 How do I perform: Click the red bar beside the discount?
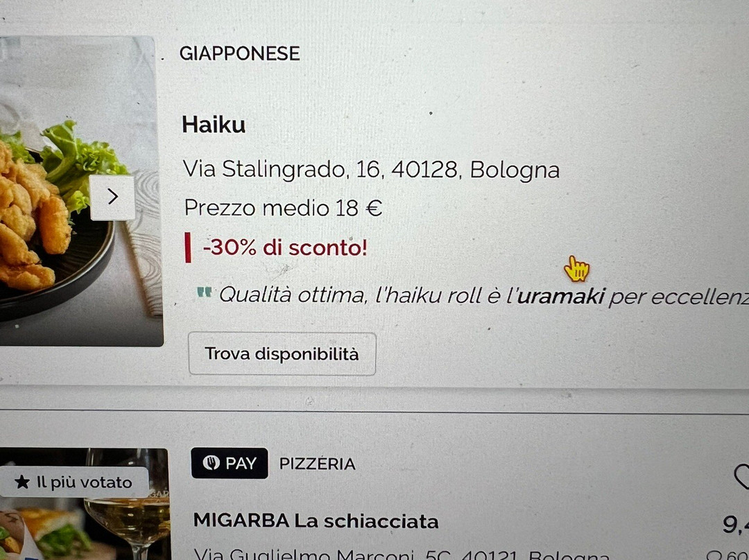188,247
